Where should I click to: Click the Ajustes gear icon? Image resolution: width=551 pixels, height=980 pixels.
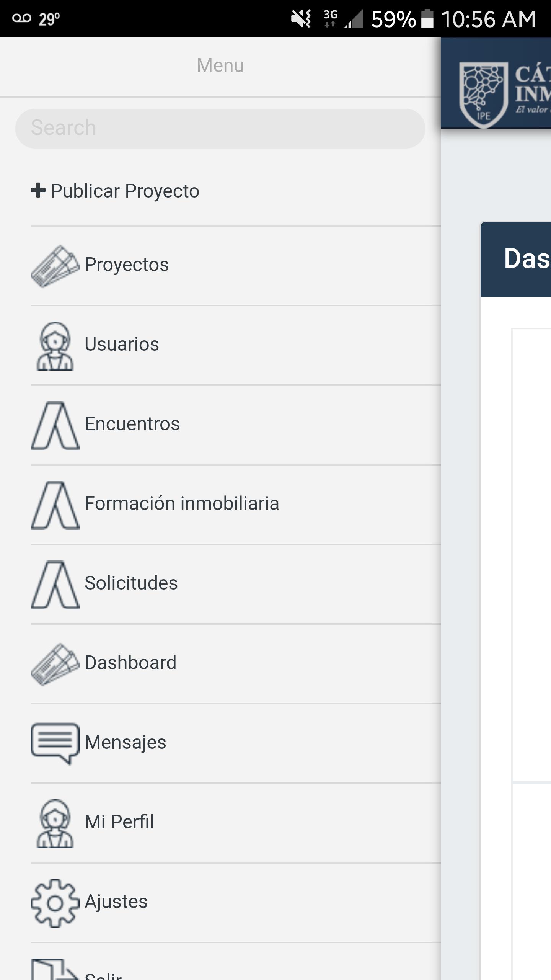55,903
